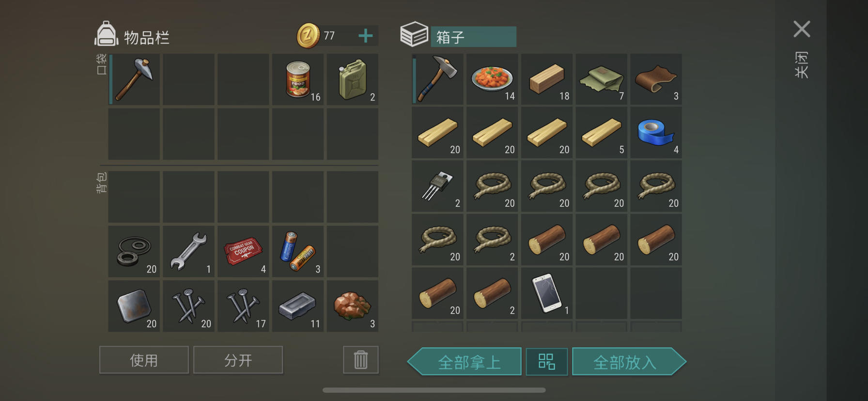Select the batteries stack in backpack

(x=298, y=251)
